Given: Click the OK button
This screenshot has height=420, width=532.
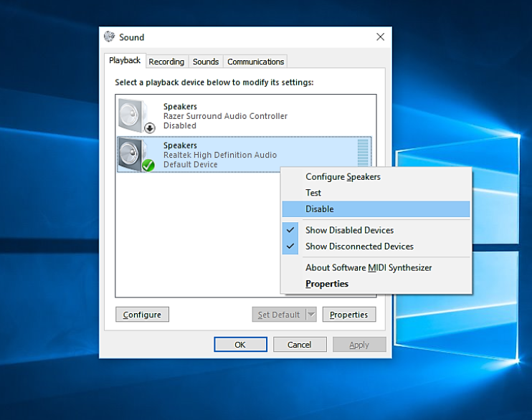Looking at the screenshot, I should tap(240, 345).
